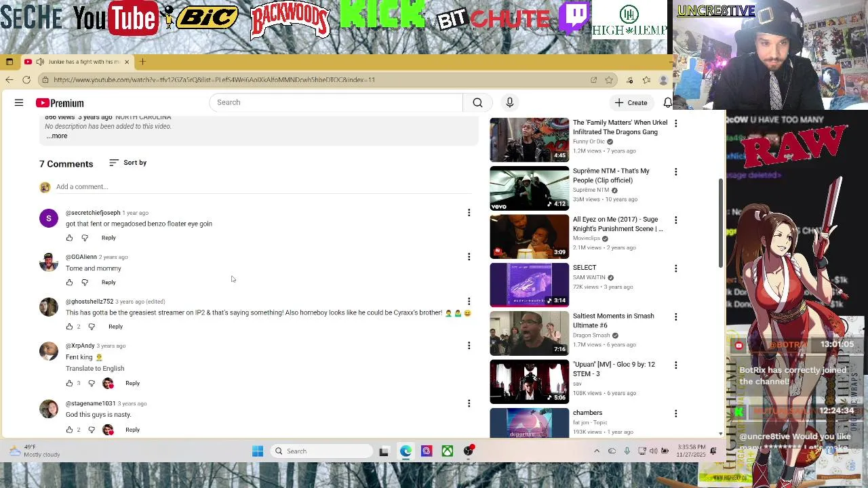868x488 pixels.
Task: Open the YouTube hamburger guide menu
Action: tap(19, 103)
